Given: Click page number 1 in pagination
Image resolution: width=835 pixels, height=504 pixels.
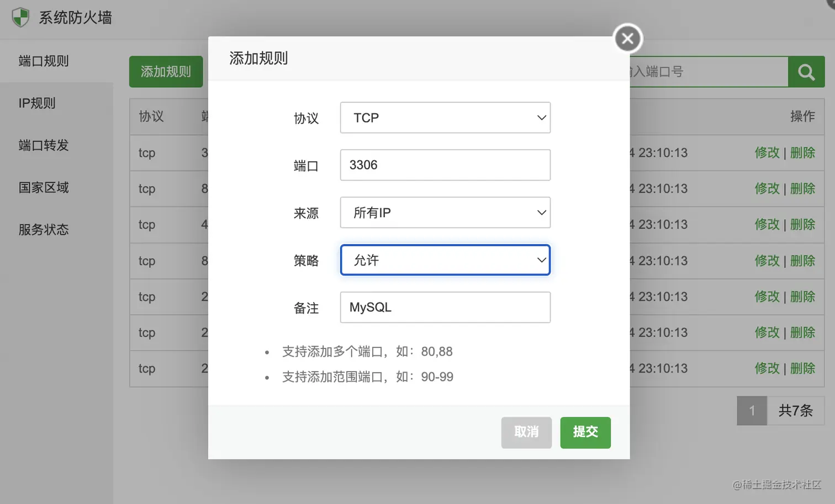Looking at the screenshot, I should click(752, 411).
